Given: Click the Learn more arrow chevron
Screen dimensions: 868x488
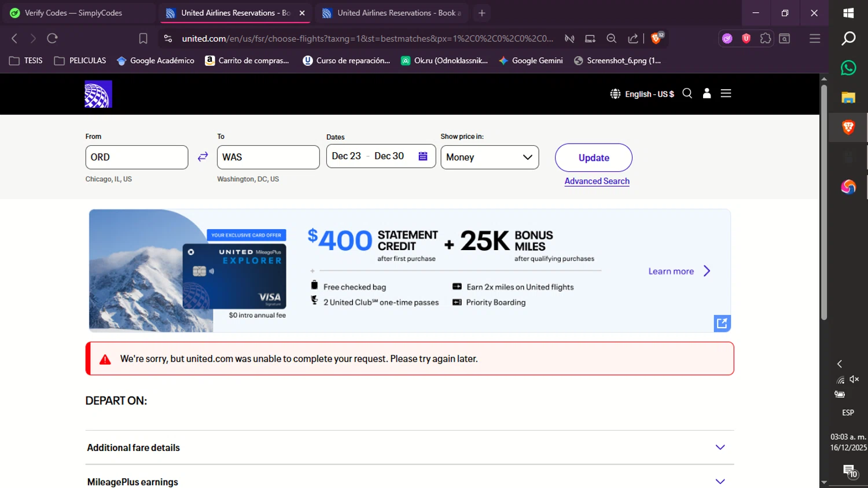Looking at the screenshot, I should tap(707, 271).
